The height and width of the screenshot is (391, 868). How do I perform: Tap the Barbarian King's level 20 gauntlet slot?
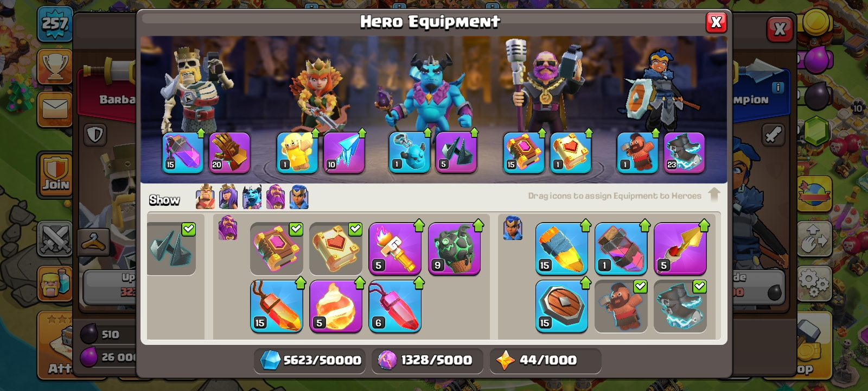tap(229, 153)
